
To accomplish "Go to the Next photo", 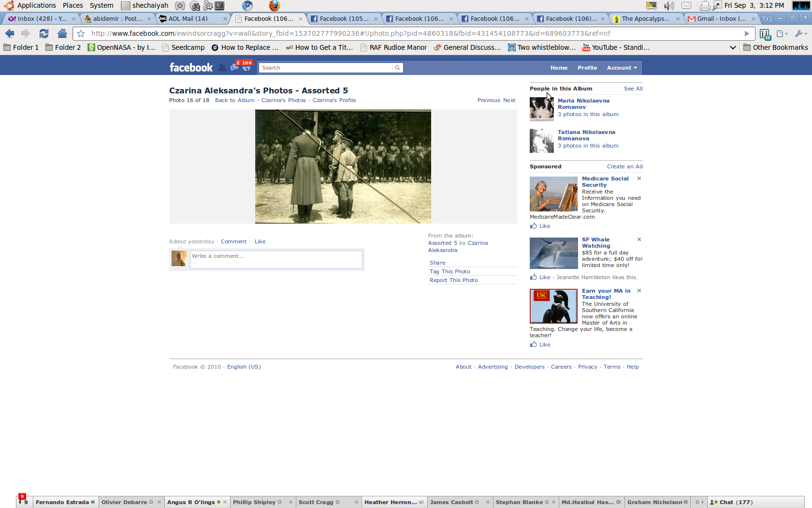I will tap(509, 100).
